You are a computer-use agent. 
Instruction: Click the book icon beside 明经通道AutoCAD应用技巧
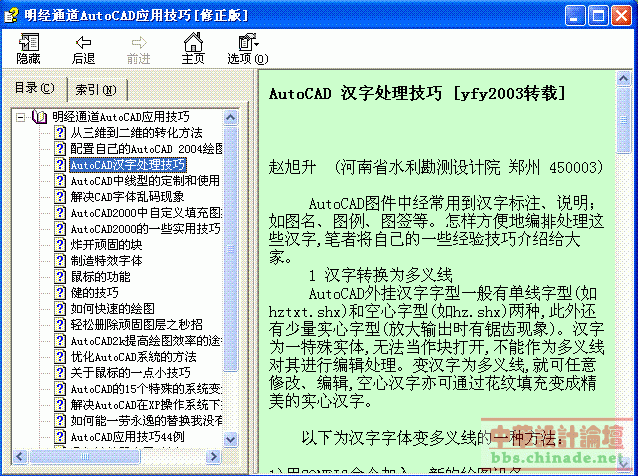coord(39,117)
